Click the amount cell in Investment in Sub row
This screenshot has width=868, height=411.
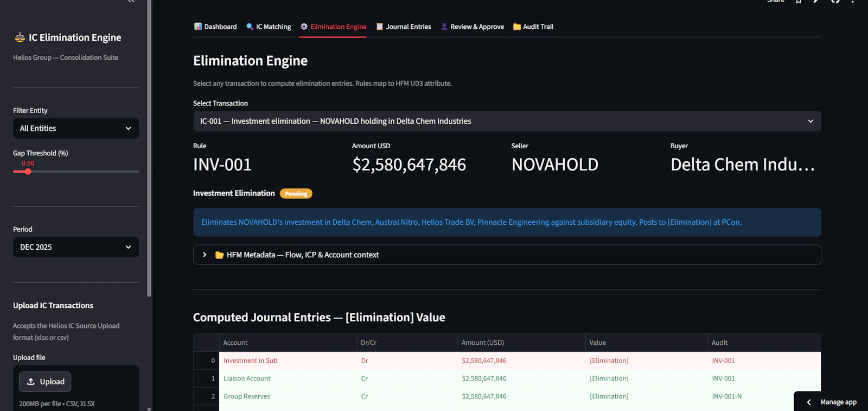click(521, 361)
